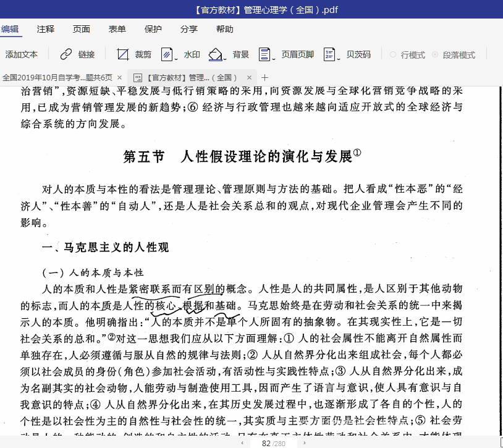503x448 pixels.
Task: Expand the background dropdown arrow
Action: pos(225,59)
